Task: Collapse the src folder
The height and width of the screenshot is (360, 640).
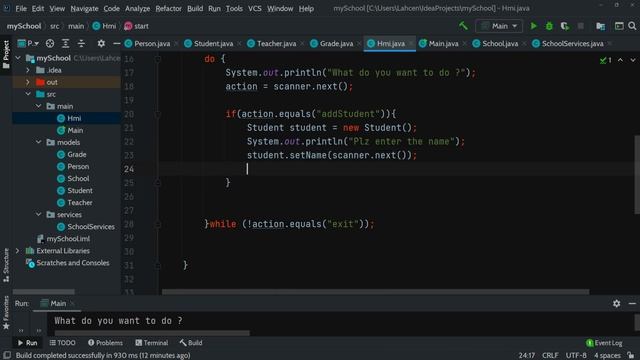Action: click(x=28, y=94)
